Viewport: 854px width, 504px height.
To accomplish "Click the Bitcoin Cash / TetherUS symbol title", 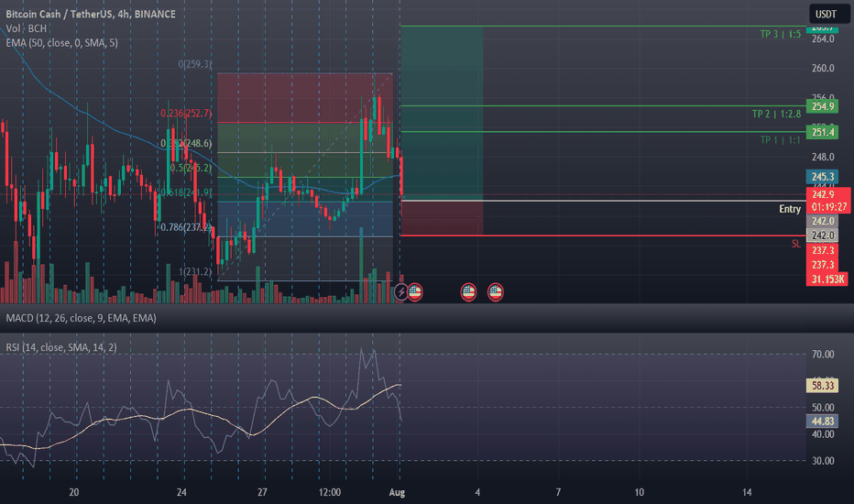I will 91,14.
